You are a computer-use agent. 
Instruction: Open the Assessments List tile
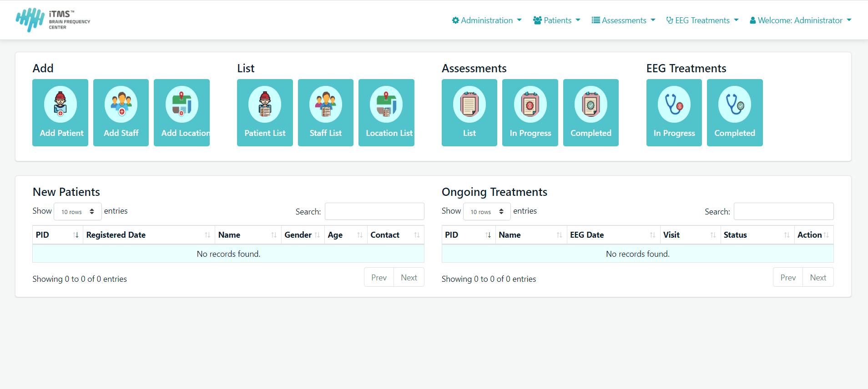click(469, 113)
